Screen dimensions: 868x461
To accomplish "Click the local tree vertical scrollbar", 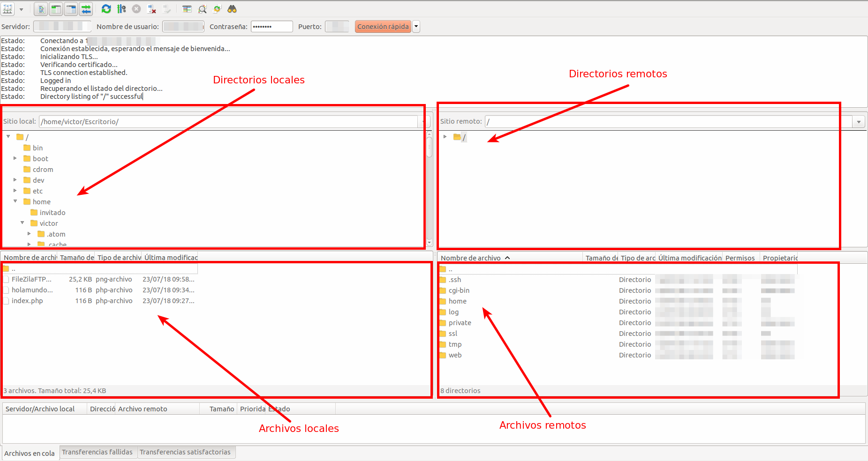I will pyautogui.click(x=429, y=187).
